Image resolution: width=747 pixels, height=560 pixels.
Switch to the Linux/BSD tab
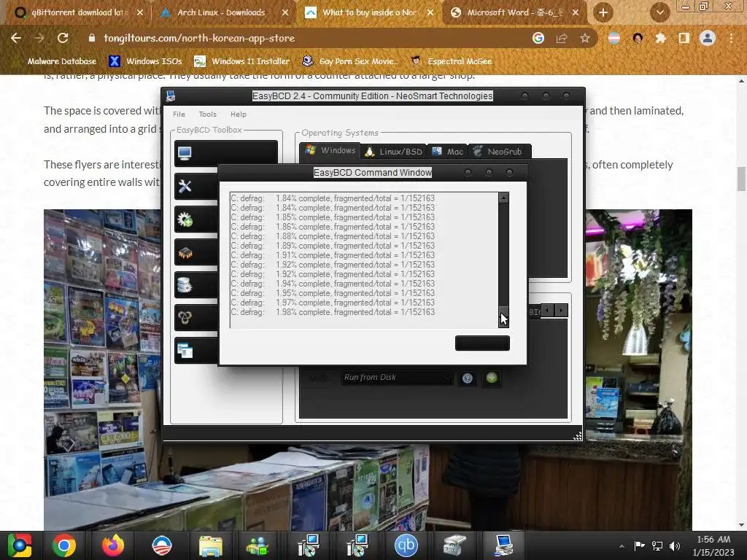tap(394, 152)
